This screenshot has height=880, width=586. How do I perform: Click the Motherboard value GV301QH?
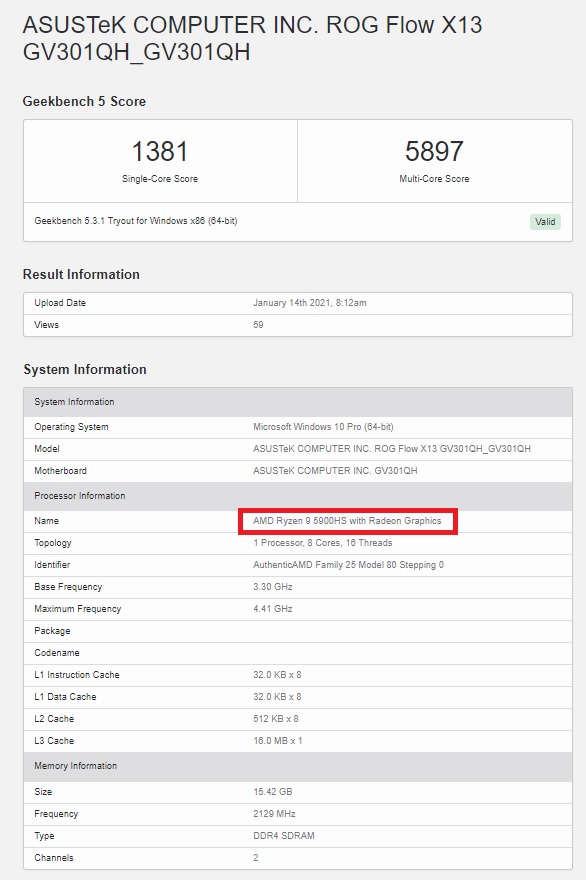click(x=335, y=471)
